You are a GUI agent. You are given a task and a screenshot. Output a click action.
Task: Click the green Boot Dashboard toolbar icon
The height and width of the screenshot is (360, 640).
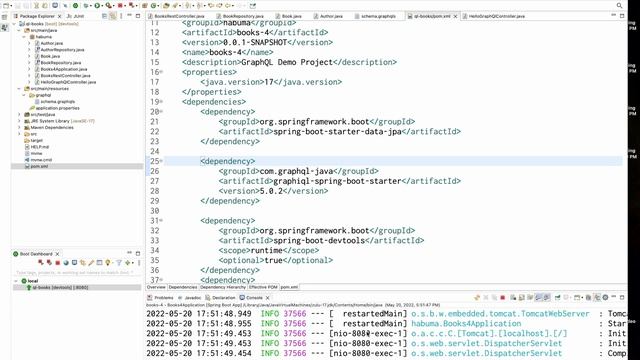point(76,6)
